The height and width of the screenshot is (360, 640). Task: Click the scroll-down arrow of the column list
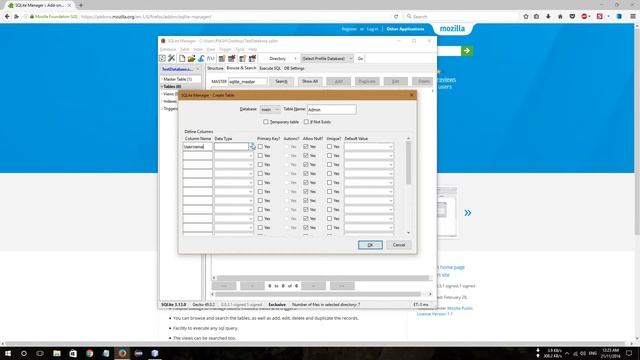pos(409,233)
